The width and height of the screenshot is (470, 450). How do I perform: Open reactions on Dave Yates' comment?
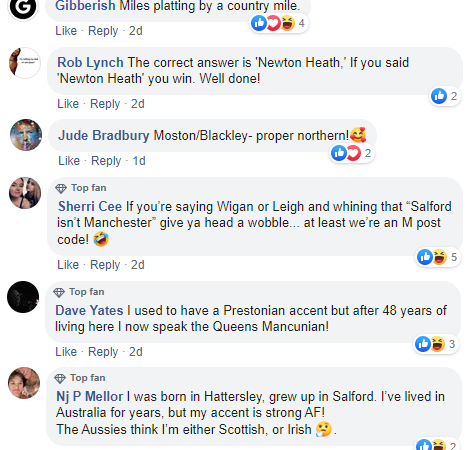tap(436, 344)
